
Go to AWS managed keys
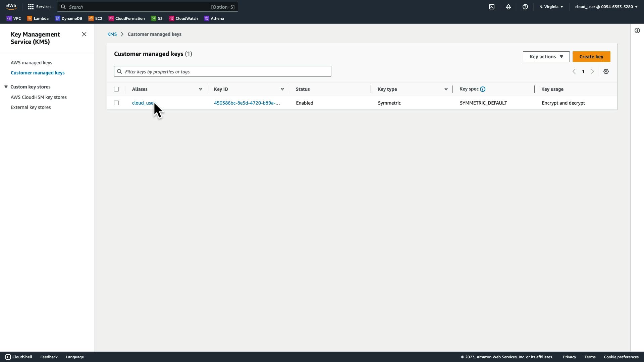[32, 63]
